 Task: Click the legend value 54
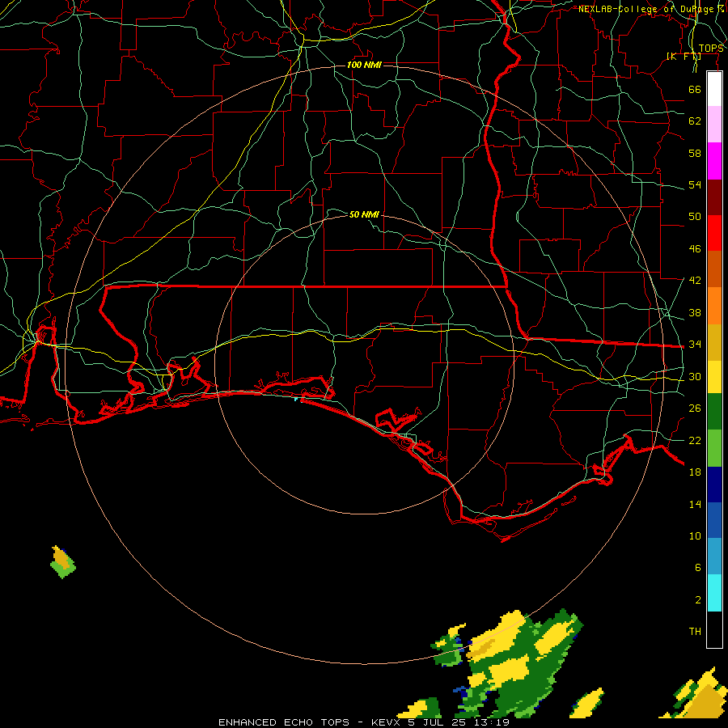pos(695,184)
